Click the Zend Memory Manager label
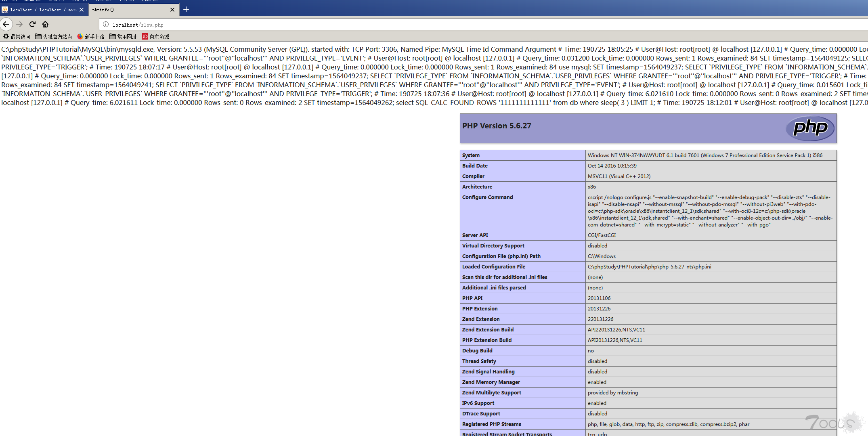 coord(491,382)
